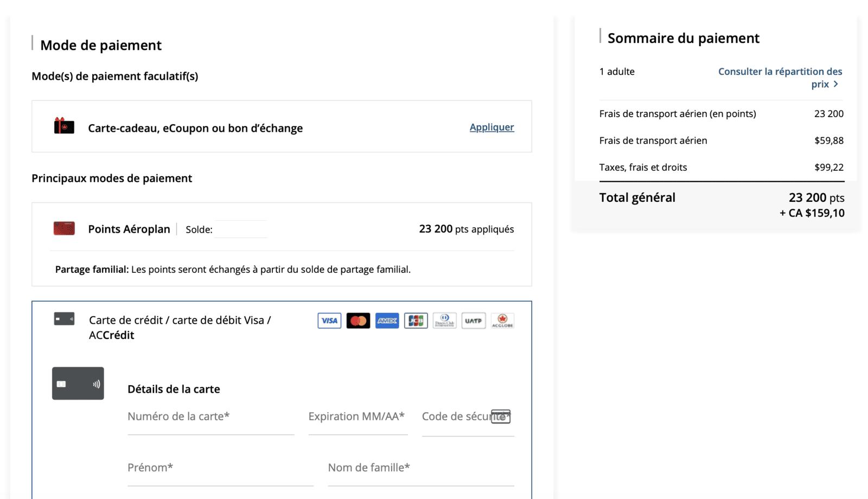Open Consulter la répartition des prix link
The height and width of the screenshot is (499, 868).
click(780, 78)
